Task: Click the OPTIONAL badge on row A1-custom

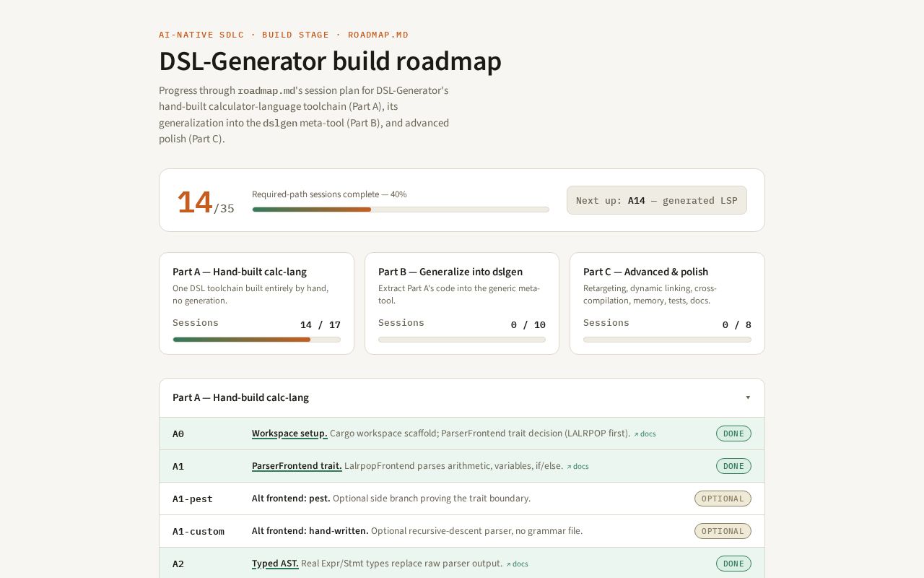Action: tap(723, 531)
